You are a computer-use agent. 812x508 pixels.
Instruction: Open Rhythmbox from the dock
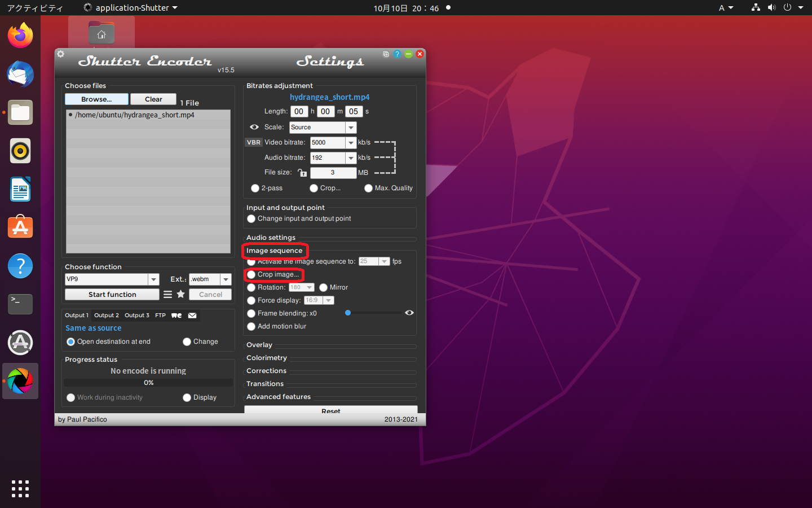coord(20,151)
